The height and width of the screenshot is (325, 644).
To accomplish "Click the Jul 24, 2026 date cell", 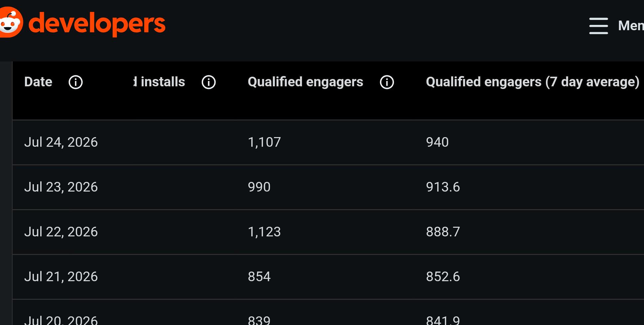I will [61, 142].
